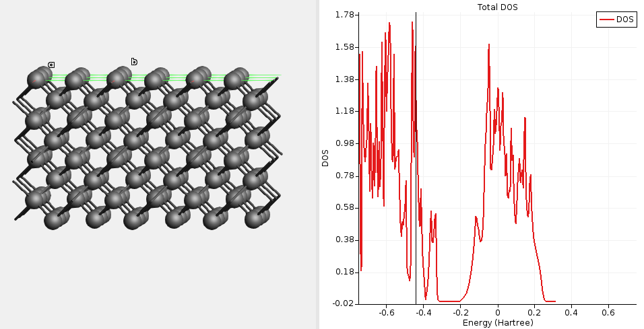Click the lattice vector label 'a'
Screen dimensions: 644x329
[51, 65]
